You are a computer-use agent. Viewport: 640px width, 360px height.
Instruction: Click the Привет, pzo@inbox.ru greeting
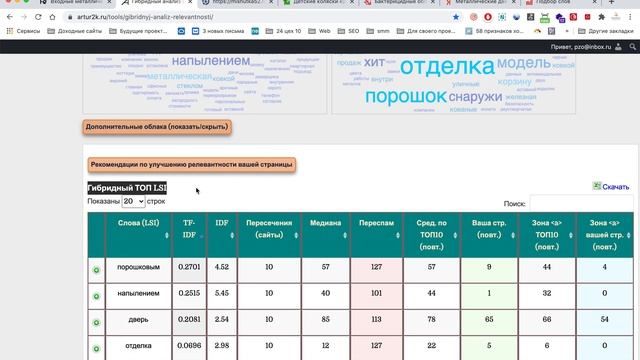581,47
